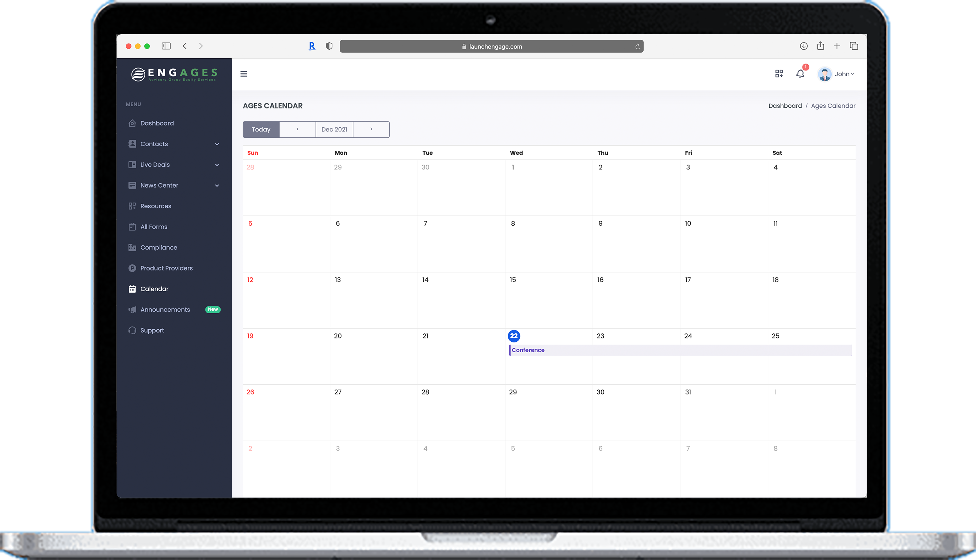The image size is (976, 560).
Task: Click Dashboard breadcrumb link
Action: [x=785, y=106]
